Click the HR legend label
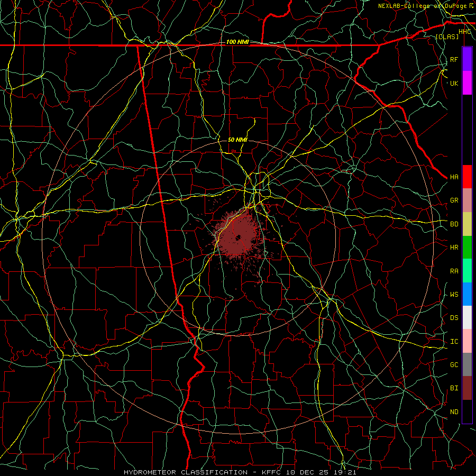The image size is (476, 476). (454, 248)
